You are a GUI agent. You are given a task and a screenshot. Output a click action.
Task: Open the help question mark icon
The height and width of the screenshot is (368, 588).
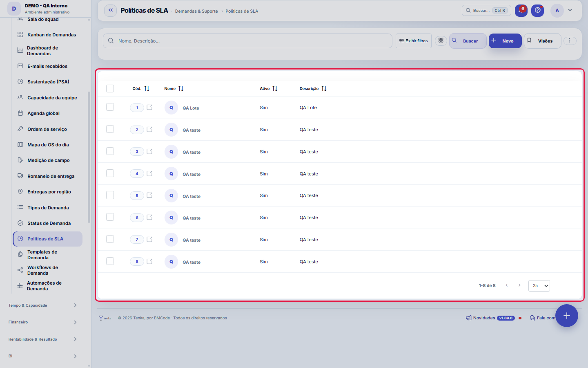[538, 11]
